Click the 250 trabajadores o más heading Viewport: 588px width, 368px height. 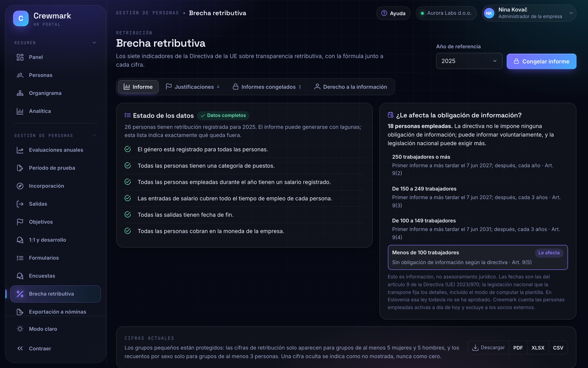(x=421, y=157)
